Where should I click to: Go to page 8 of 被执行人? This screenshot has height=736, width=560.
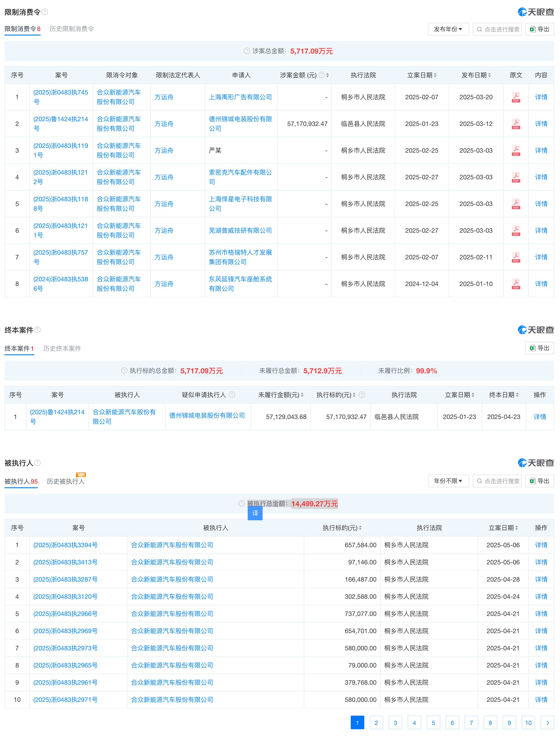(x=490, y=722)
